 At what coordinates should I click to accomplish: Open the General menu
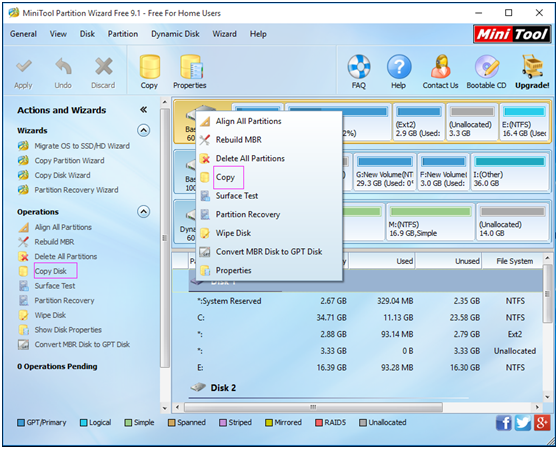pos(23,34)
